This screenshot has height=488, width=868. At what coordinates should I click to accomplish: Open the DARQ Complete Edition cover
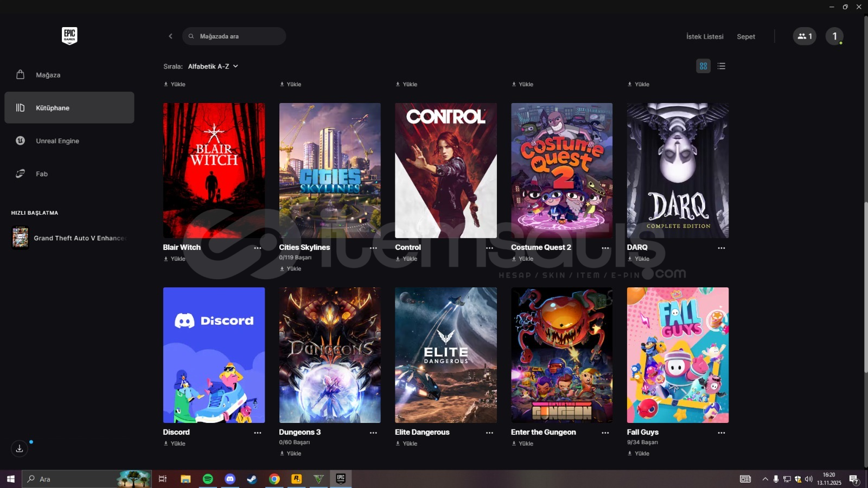[678, 170]
